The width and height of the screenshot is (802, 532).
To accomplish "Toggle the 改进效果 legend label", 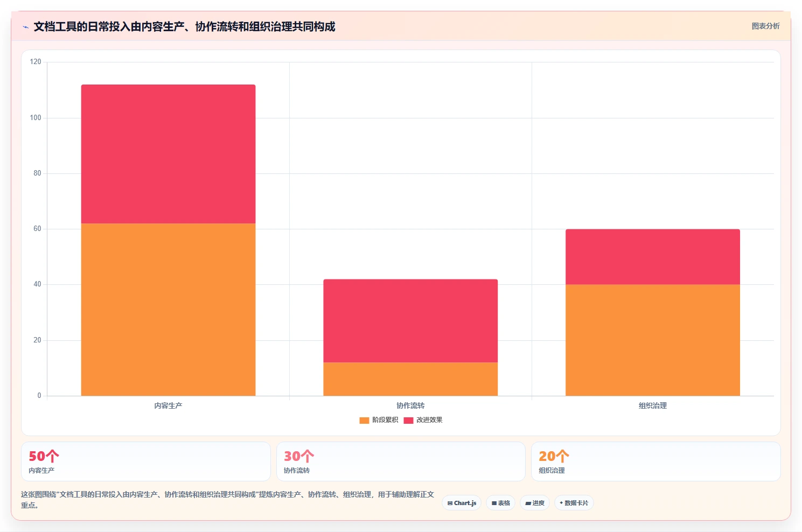I will (x=429, y=420).
